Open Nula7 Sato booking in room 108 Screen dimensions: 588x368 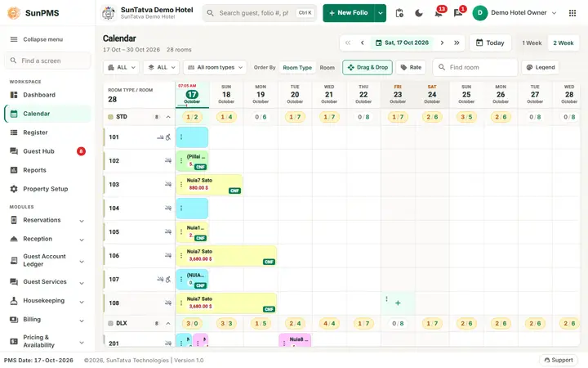[226, 303]
